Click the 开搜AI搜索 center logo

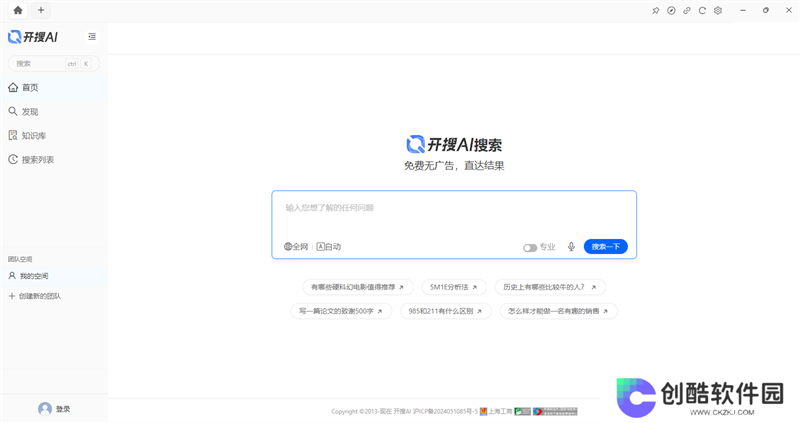click(454, 145)
